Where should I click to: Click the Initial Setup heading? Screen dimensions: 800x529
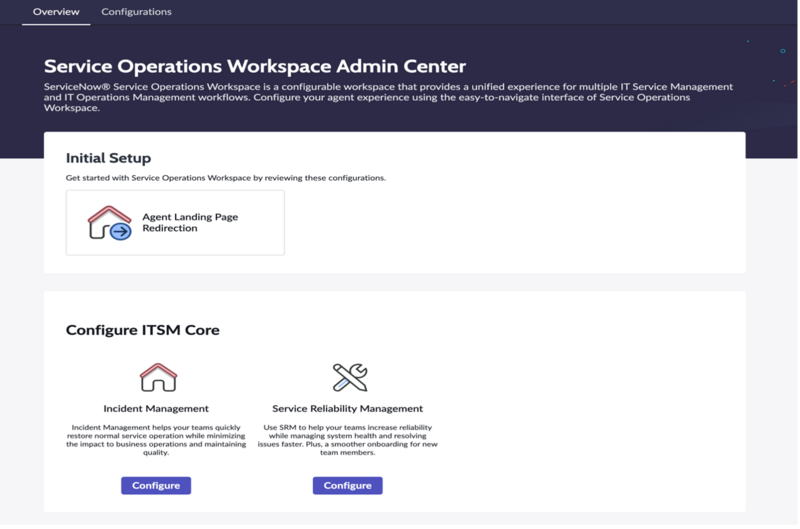(108, 158)
